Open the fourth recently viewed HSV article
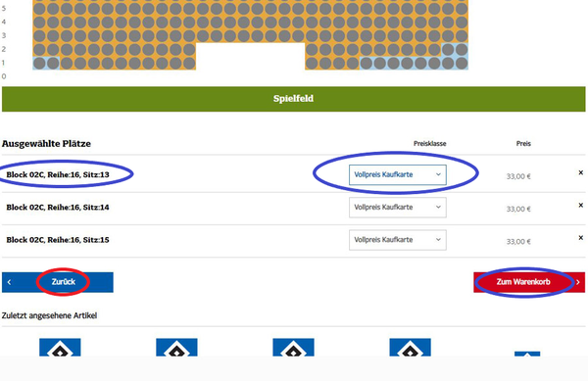Viewport: 588px width, 381px height. click(x=410, y=348)
